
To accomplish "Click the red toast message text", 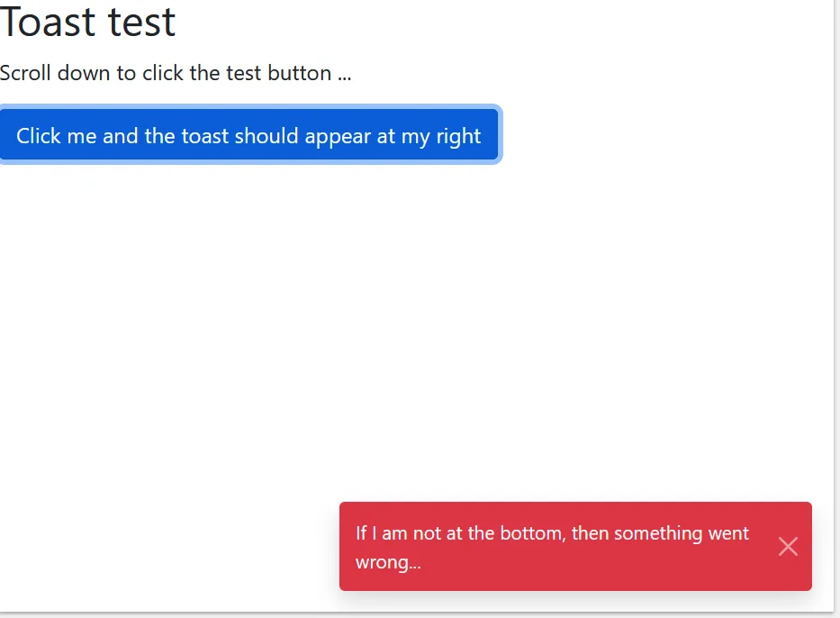I will click(551, 548).
